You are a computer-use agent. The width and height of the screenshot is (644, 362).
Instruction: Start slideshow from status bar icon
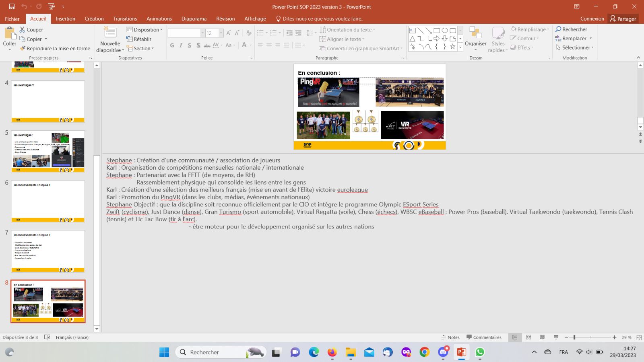point(556,337)
